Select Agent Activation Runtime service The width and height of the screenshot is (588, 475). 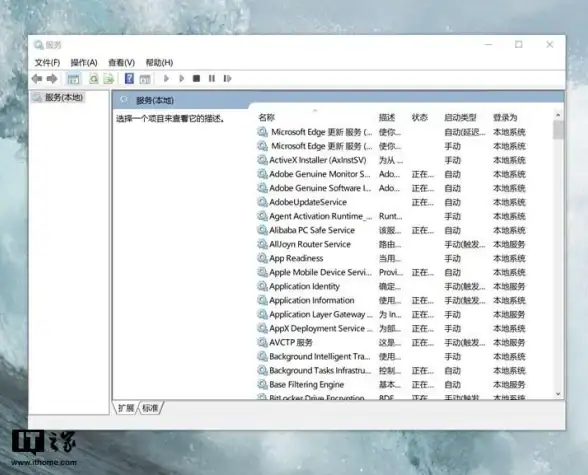[x=391, y=216]
